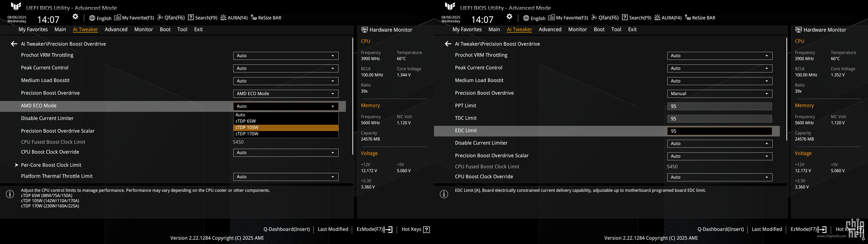Viewport: 868px width, 244px height.
Task: Click scrollbar in left window settings list
Action: (352, 96)
